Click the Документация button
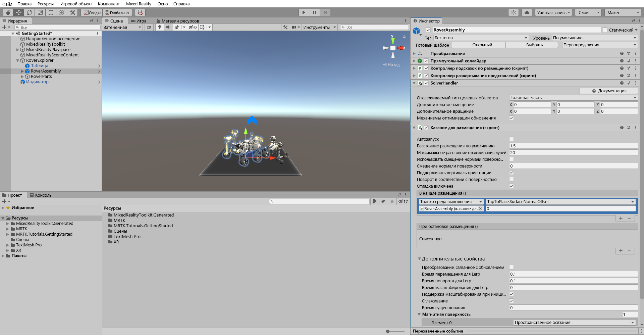Image resolution: width=644 pixels, height=335 pixels. point(609,91)
